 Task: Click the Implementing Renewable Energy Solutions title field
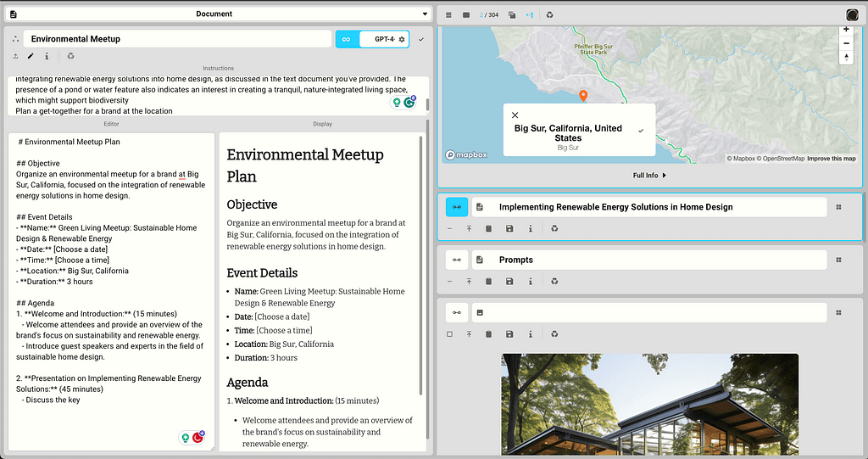[x=649, y=207]
